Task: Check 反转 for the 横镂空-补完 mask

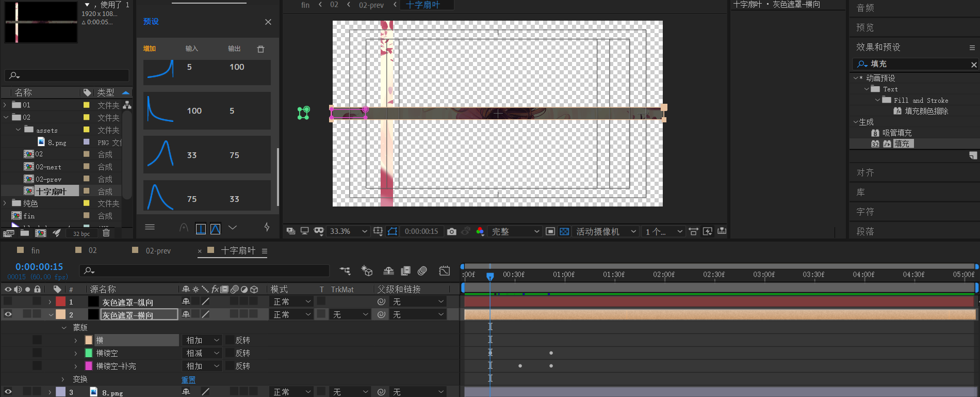Action: 229,366
